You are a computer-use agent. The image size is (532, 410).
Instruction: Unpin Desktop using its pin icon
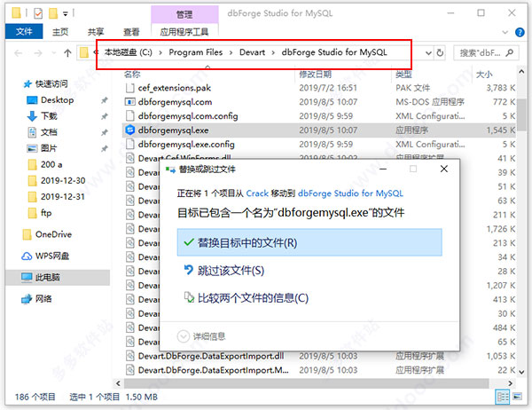105,100
